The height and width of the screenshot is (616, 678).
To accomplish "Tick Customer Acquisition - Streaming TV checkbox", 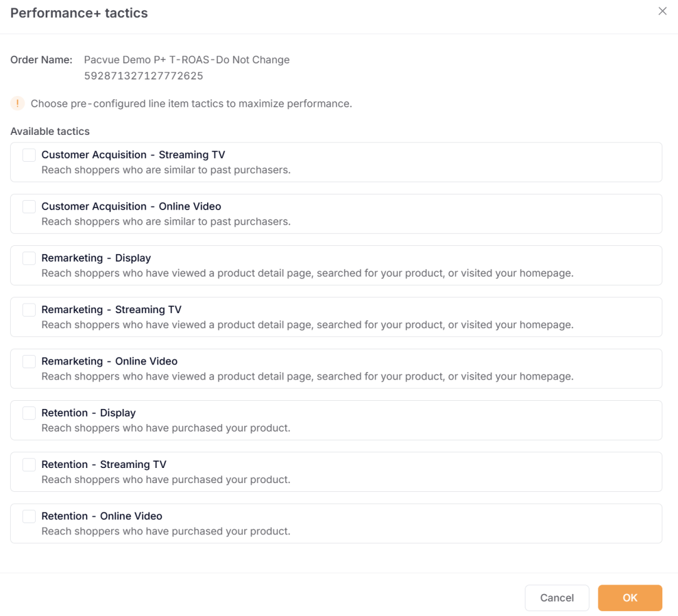I will (x=29, y=155).
